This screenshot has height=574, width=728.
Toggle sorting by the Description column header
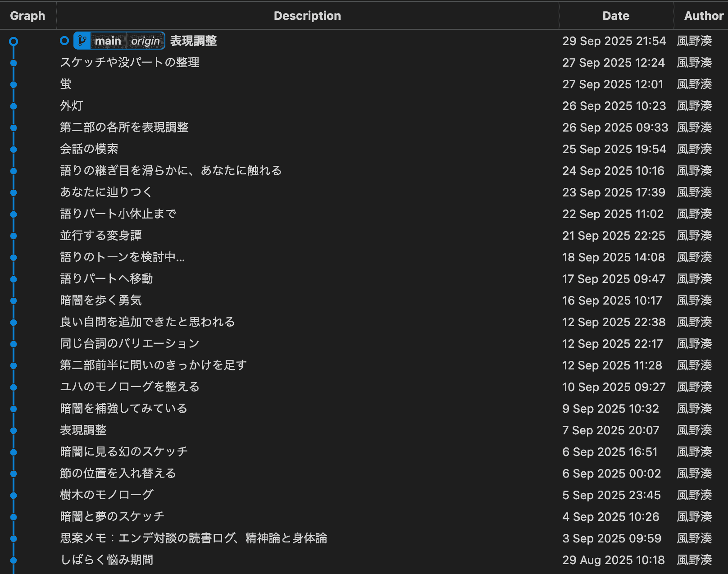point(308,15)
